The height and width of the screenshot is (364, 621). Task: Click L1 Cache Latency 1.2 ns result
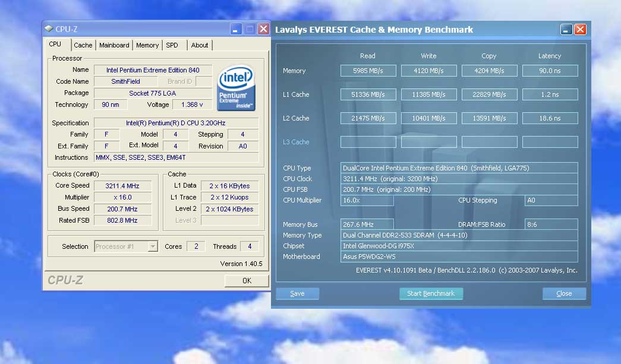pyautogui.click(x=550, y=94)
